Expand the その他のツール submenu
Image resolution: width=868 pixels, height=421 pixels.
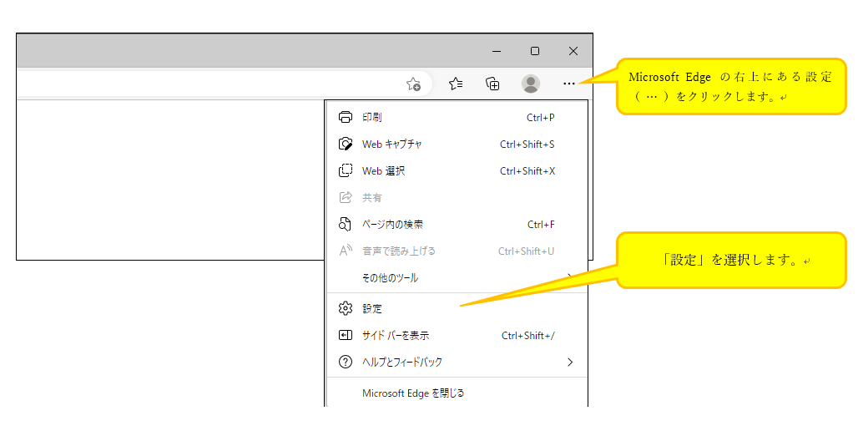pos(457,277)
